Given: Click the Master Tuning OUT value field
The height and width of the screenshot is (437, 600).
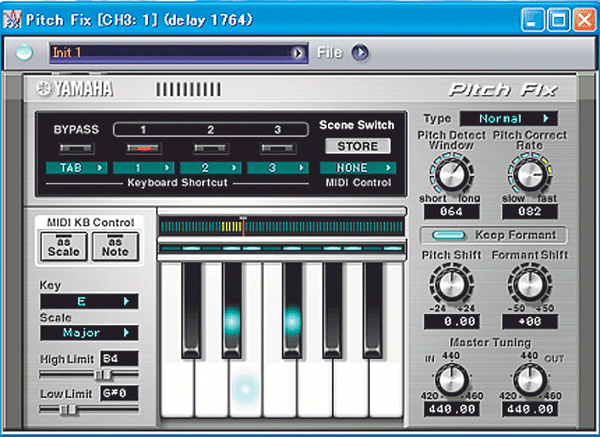Looking at the screenshot, I should (x=530, y=409).
